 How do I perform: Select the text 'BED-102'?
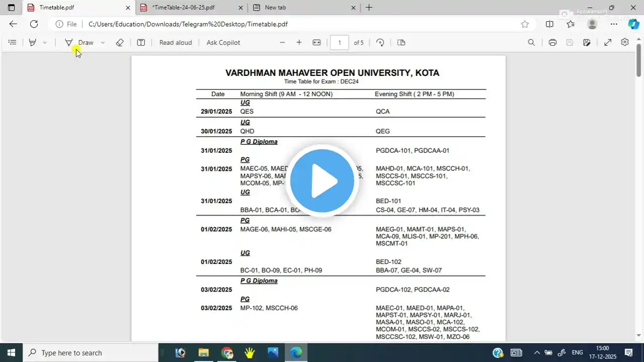(388, 262)
